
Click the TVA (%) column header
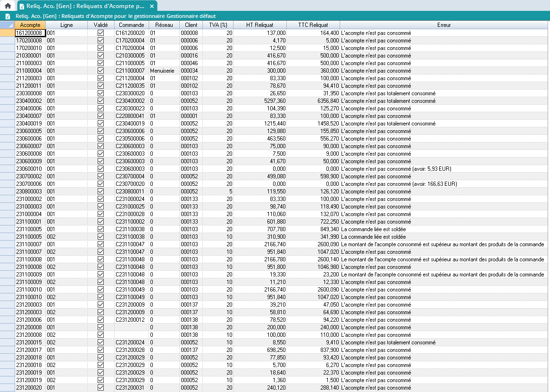pyautogui.click(x=218, y=25)
